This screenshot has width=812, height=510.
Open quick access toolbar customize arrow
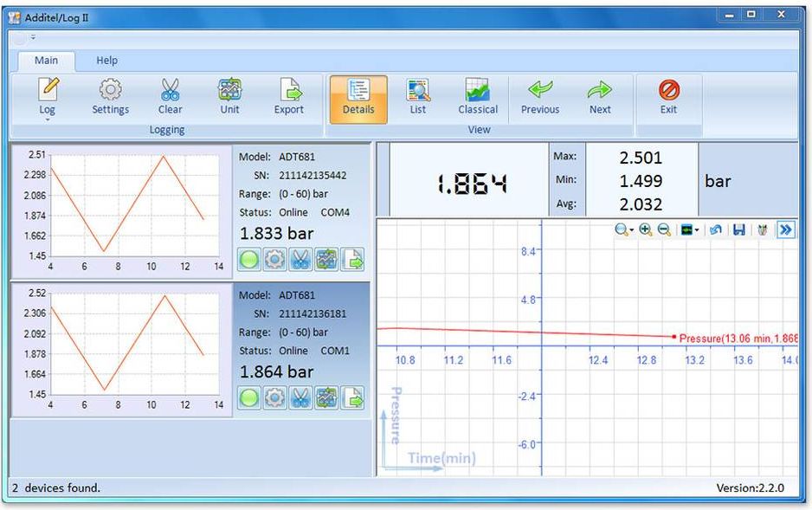33,37
